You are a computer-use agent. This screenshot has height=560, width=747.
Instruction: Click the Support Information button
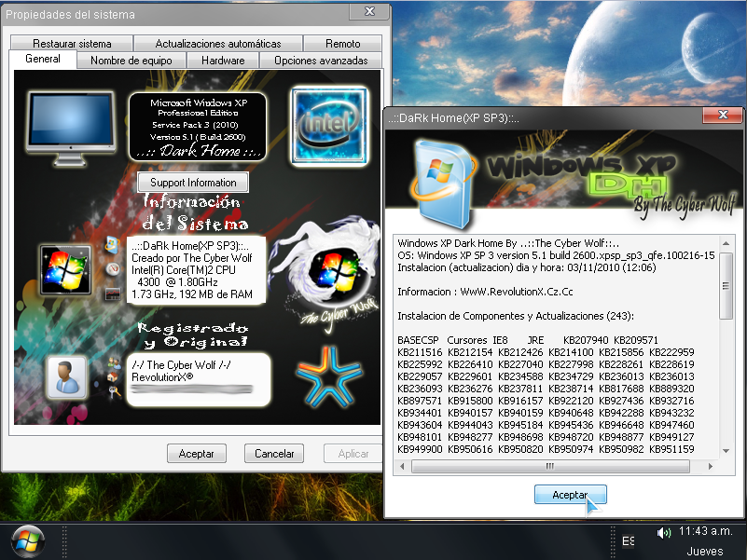193,183
